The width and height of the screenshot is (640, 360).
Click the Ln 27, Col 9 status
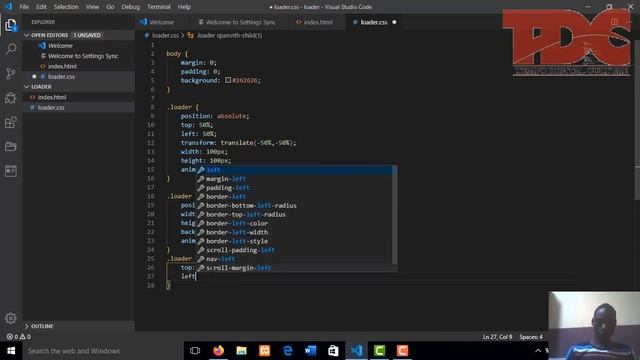pyautogui.click(x=497, y=337)
